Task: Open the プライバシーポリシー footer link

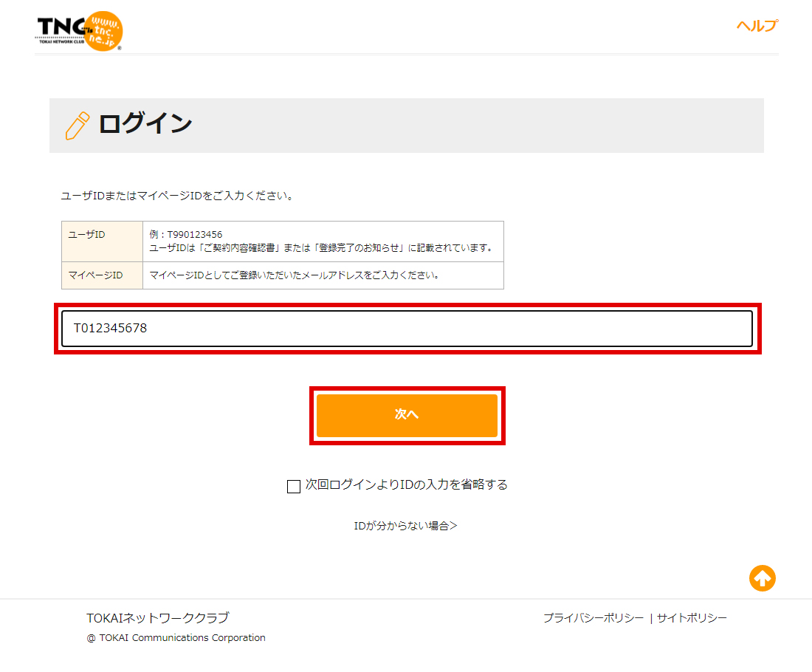Action: [x=593, y=618]
